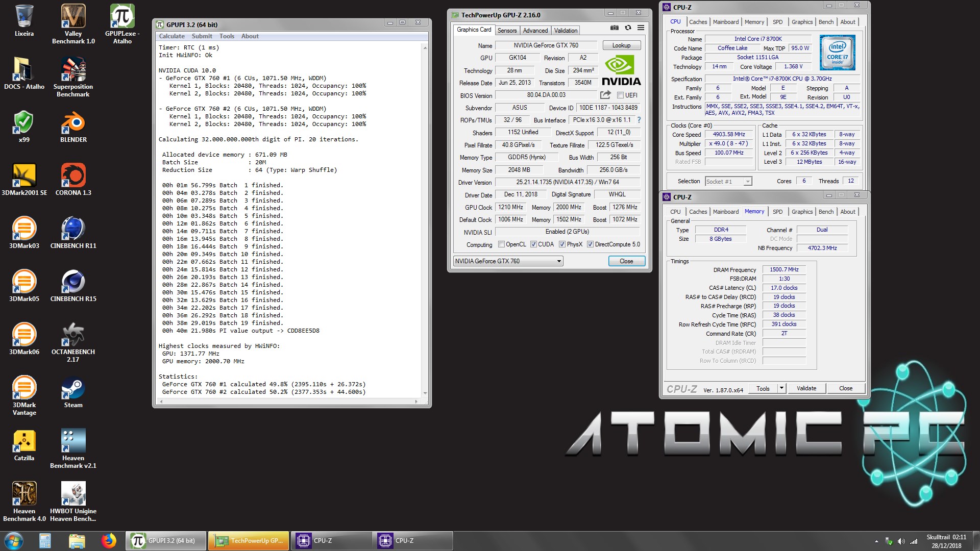Screen dimensions: 980x551
Task: Open 3DMark03 desktop icon
Action: click(24, 233)
